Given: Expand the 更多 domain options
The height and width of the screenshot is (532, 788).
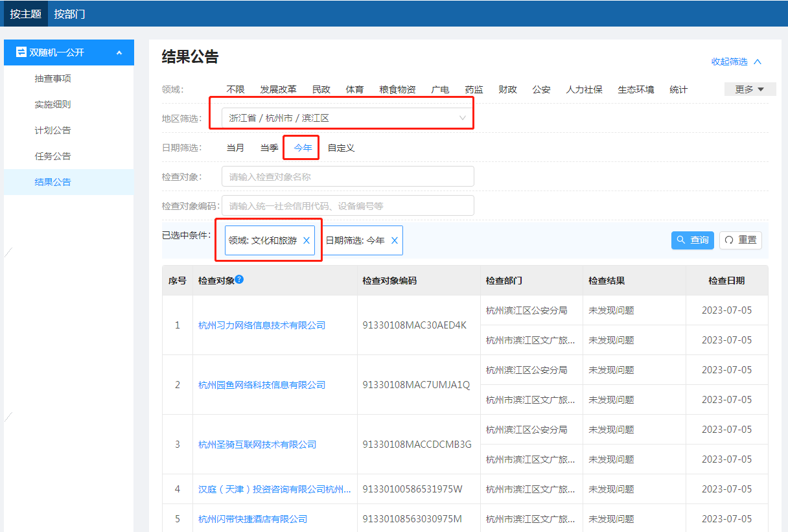Looking at the screenshot, I should click(x=749, y=89).
